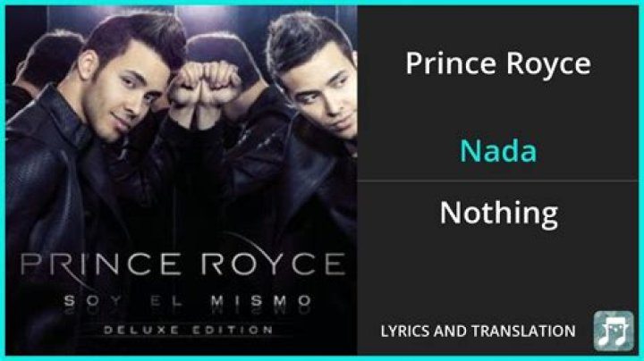
Task: Click the SOY EL MISMO album subtitle
Action: point(188,301)
